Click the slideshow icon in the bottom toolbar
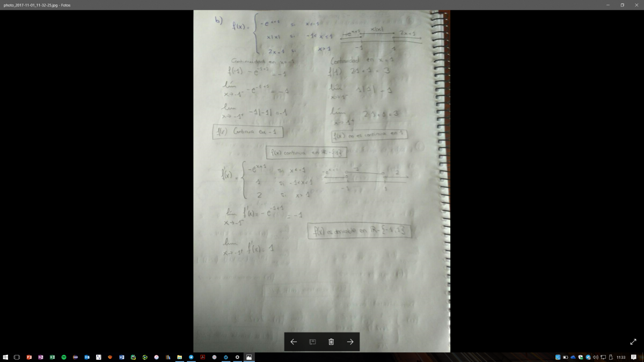 tap(312, 342)
